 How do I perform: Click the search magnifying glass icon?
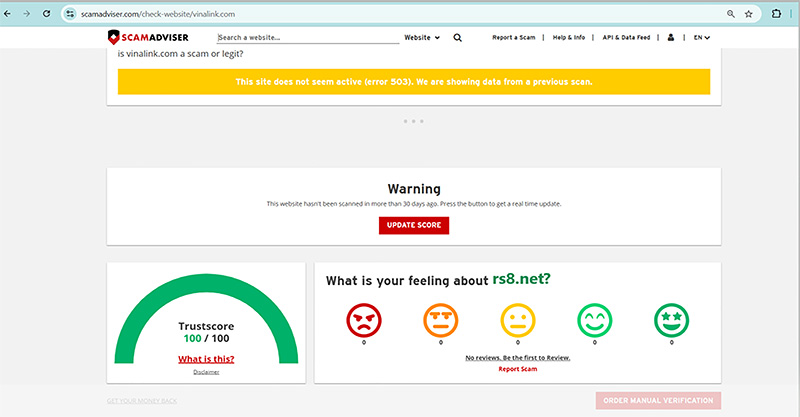pos(458,38)
